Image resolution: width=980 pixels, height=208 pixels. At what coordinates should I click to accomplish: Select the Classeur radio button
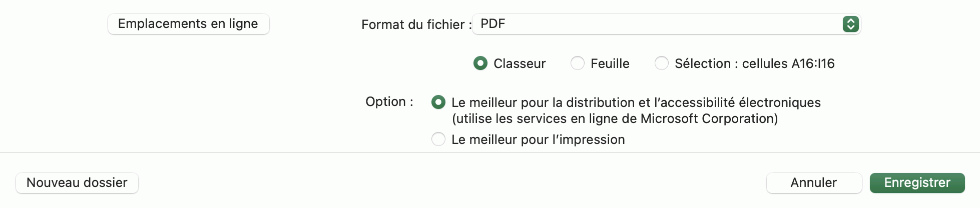tap(480, 63)
